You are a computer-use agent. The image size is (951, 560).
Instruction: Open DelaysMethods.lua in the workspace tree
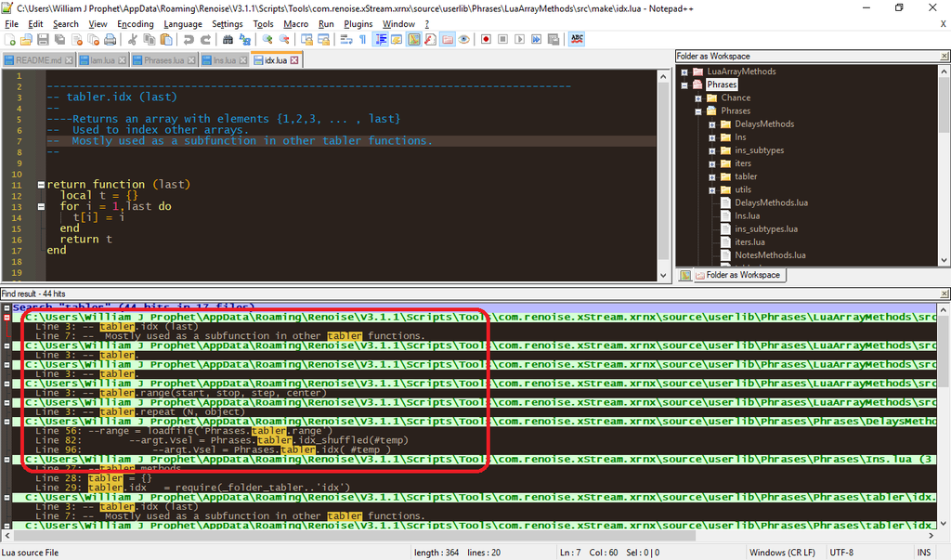pyautogui.click(x=771, y=203)
